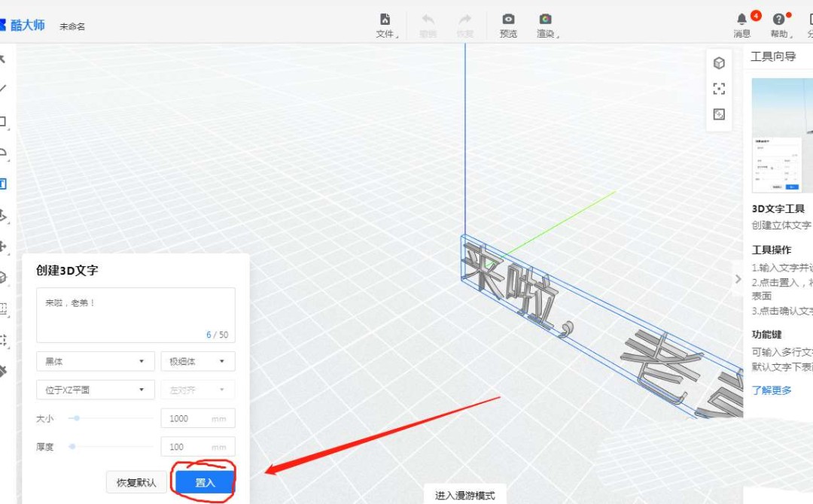Image resolution: width=813 pixels, height=504 pixels.
Task: Open the 位于XZ平面 placement plane dropdown
Action: [x=95, y=390]
